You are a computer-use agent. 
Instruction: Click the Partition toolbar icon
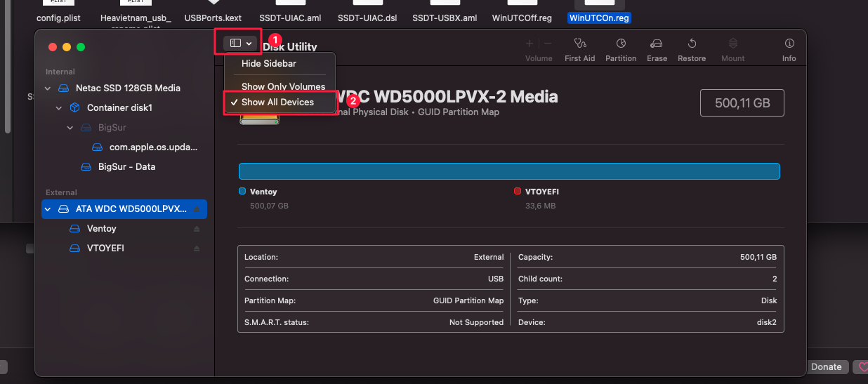click(x=621, y=44)
